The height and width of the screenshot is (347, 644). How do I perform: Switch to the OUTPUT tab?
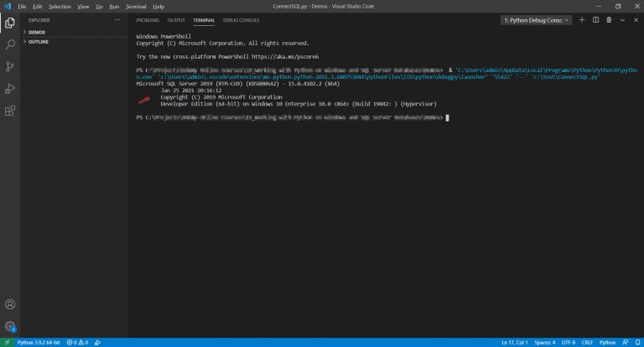[176, 20]
